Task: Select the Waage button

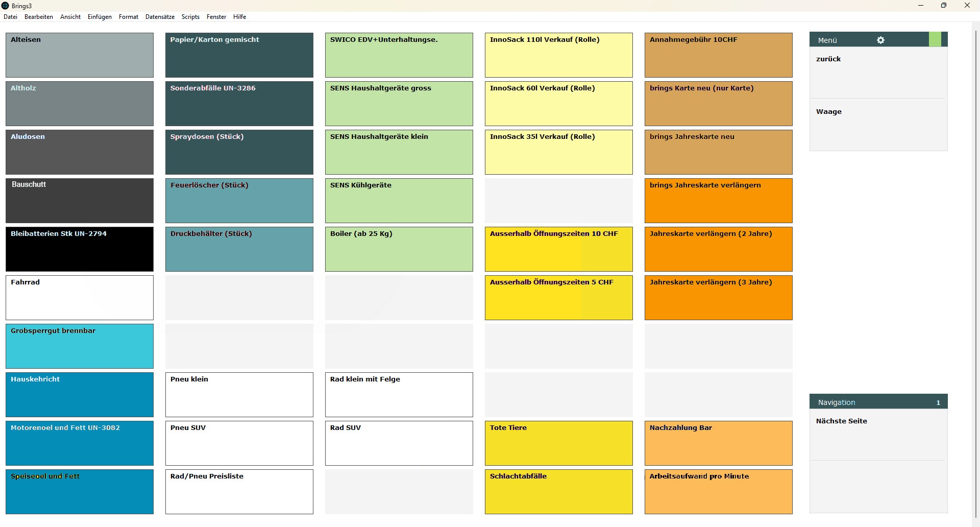Action: (878, 125)
